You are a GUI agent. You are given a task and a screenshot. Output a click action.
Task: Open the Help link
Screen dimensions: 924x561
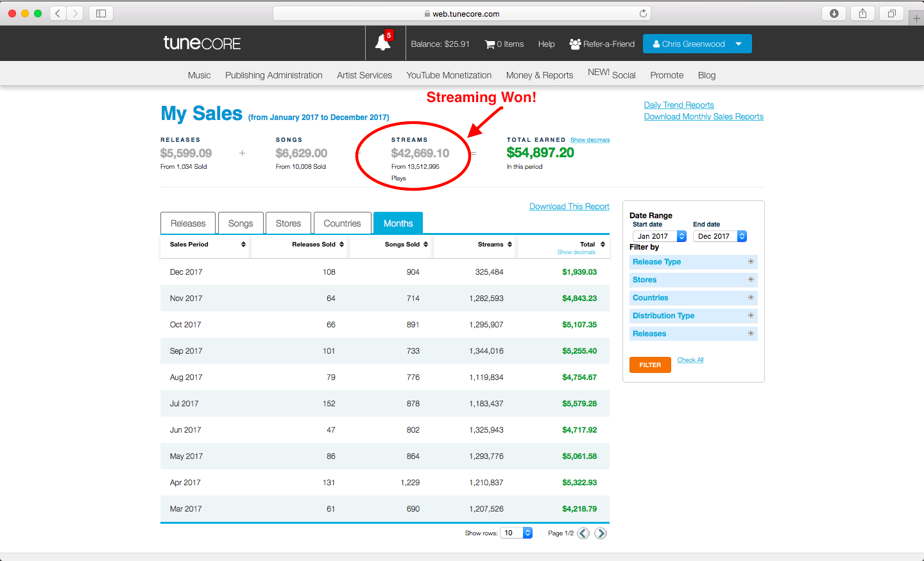point(547,44)
